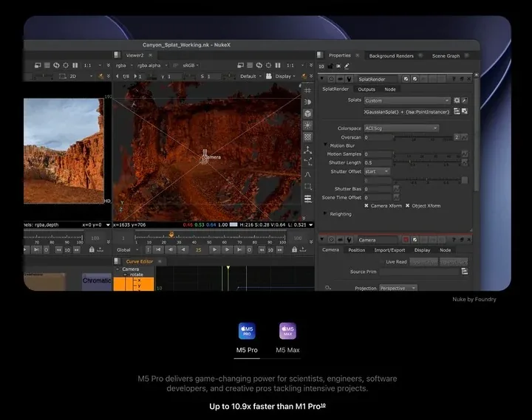Toggle the IP button in Viewer2 toolbar
The height and width of the screenshot is (420, 532).
[175, 66]
